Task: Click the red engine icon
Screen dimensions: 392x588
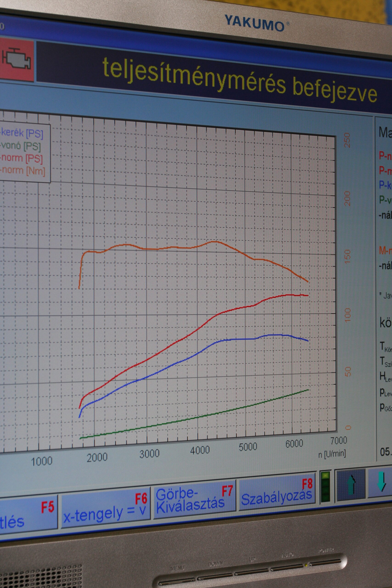Action: 16,60
